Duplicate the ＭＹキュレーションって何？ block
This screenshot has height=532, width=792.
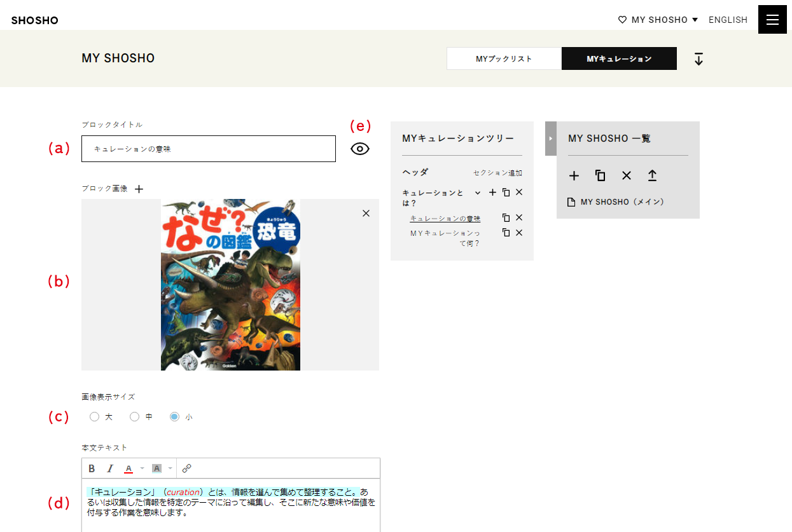(x=506, y=233)
